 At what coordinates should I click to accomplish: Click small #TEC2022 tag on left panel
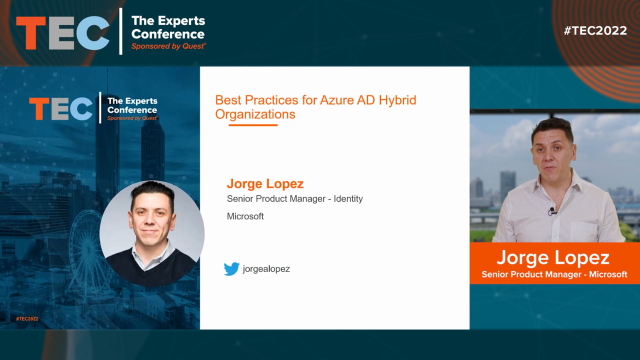(x=27, y=319)
